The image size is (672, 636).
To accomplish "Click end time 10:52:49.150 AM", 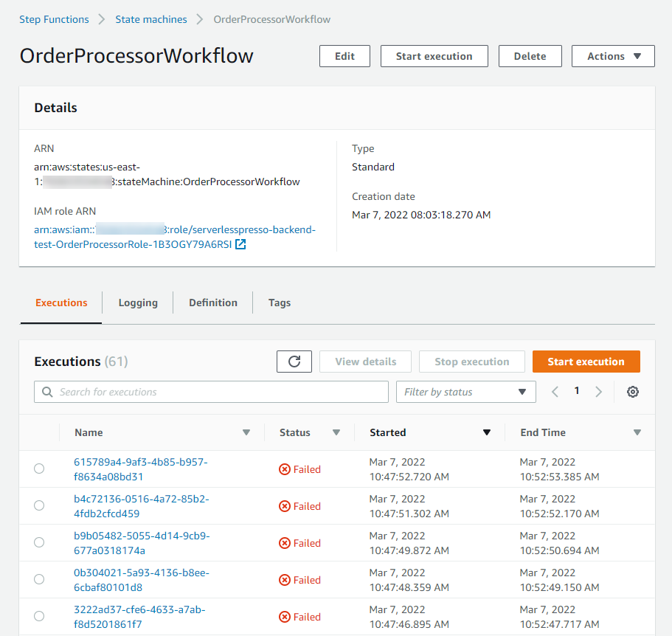I will click(x=560, y=587).
